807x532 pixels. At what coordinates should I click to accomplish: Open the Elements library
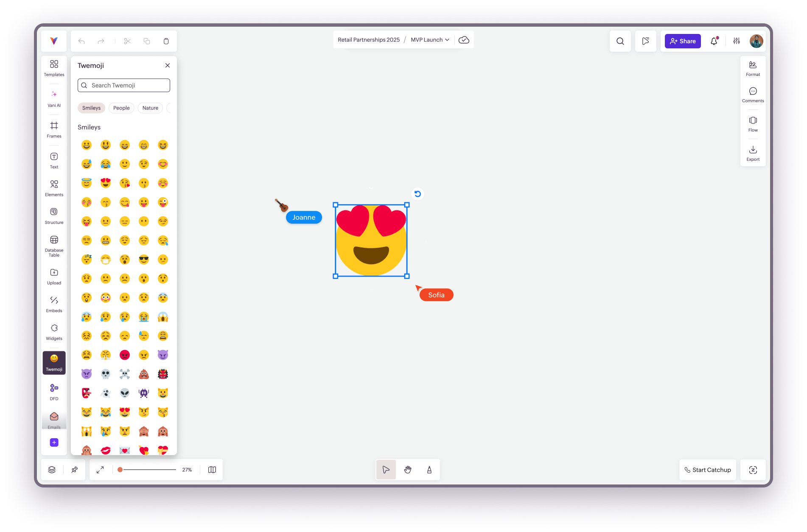point(54,188)
